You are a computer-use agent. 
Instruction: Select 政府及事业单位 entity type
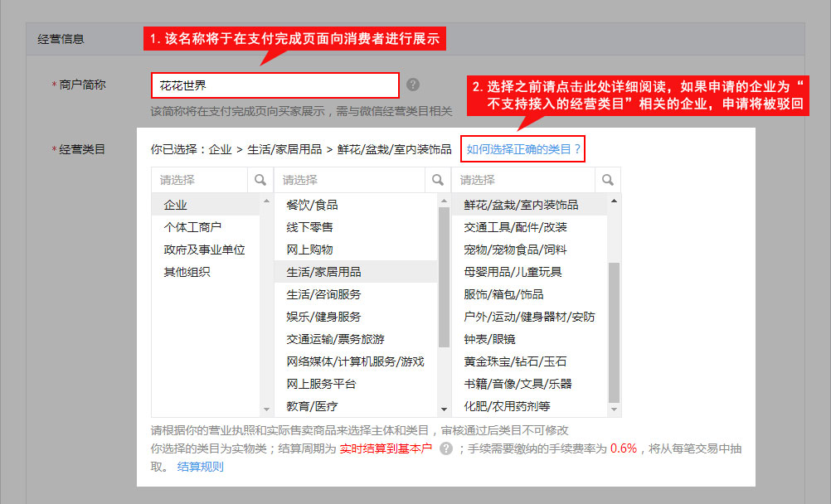coord(204,250)
